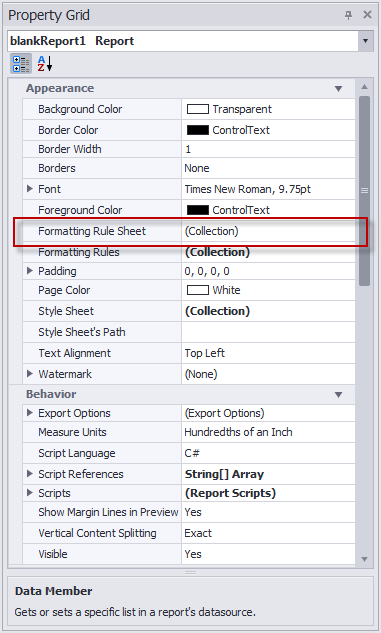This screenshot has width=381, height=633.
Task: Open the Style Sheet (Collection) value
Action: tap(268, 311)
